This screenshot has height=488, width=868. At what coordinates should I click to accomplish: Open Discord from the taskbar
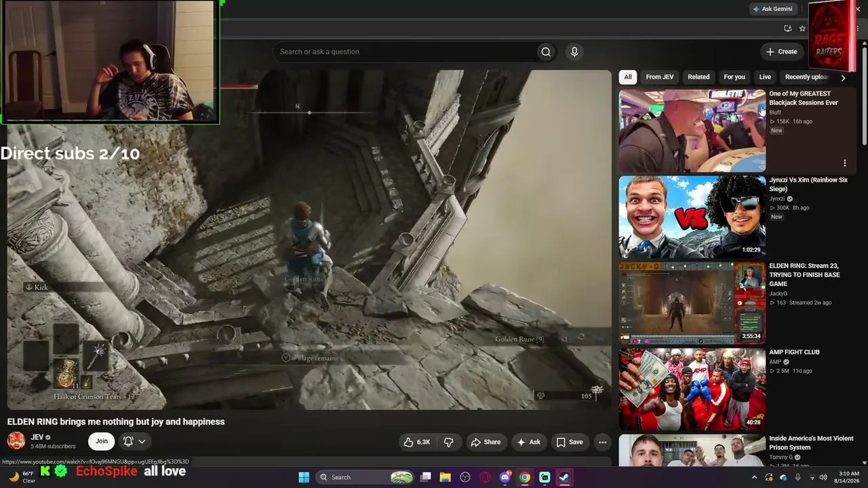pos(505,477)
